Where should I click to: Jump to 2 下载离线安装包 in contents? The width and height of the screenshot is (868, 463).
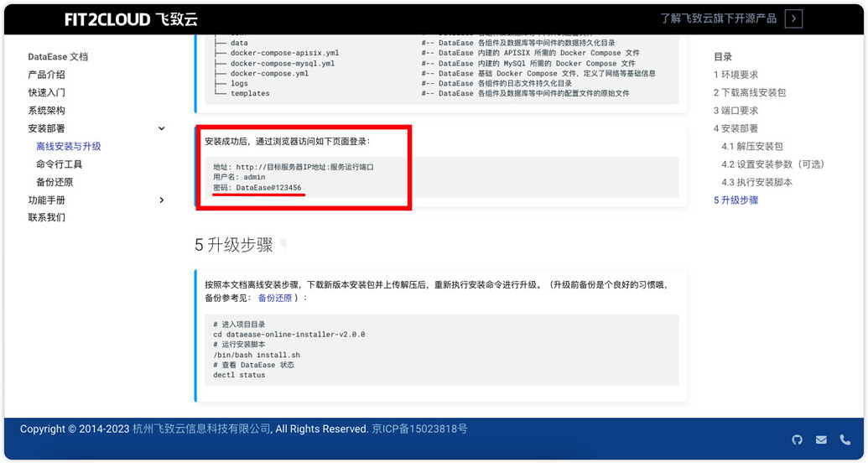(750, 92)
